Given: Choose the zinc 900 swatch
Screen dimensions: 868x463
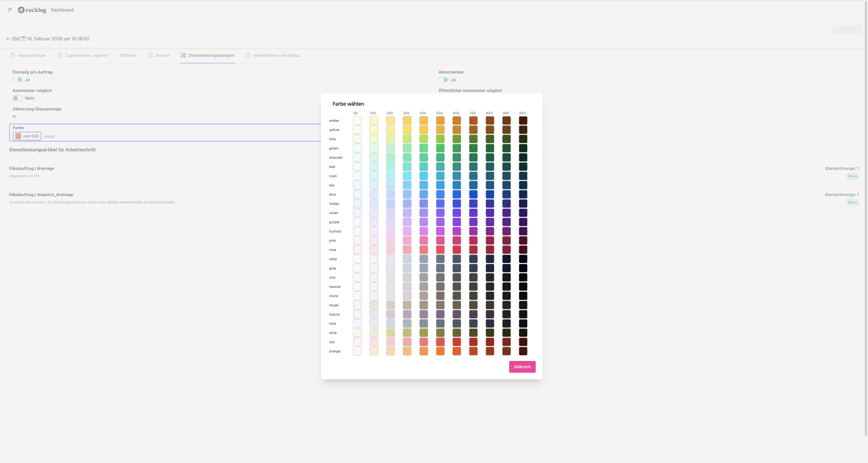Looking at the screenshot, I should tap(506, 277).
